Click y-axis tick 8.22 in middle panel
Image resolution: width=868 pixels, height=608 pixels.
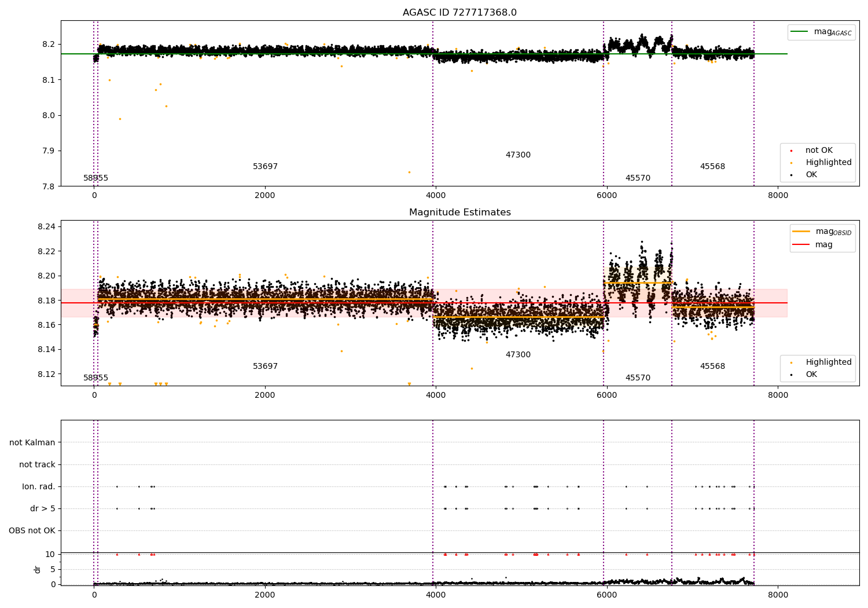click(x=46, y=252)
